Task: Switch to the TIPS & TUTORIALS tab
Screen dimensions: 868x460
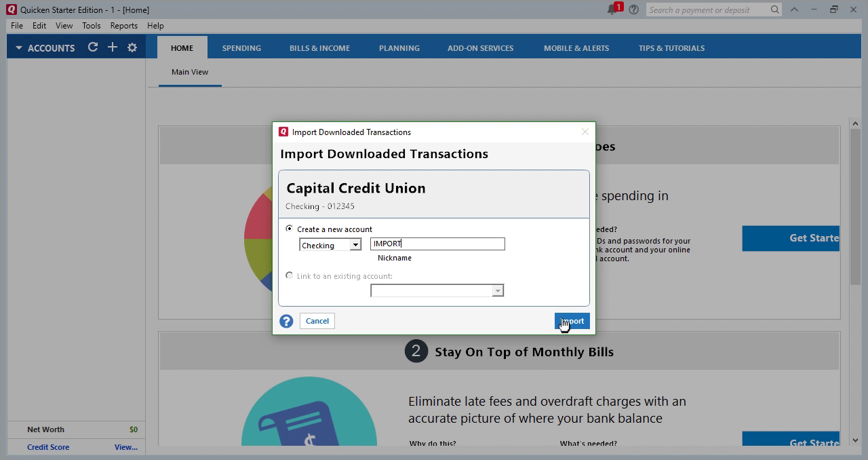Action: (671, 48)
